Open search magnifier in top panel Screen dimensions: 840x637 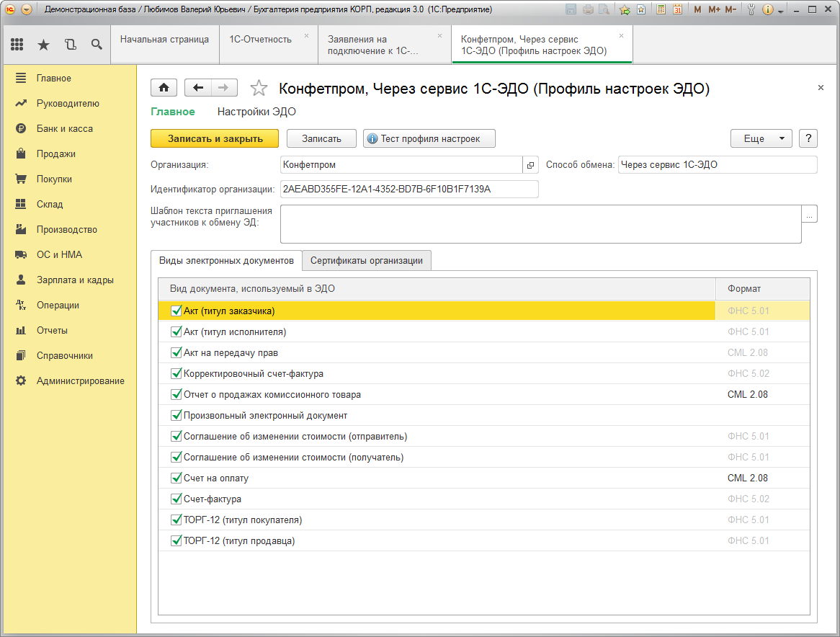coord(97,45)
